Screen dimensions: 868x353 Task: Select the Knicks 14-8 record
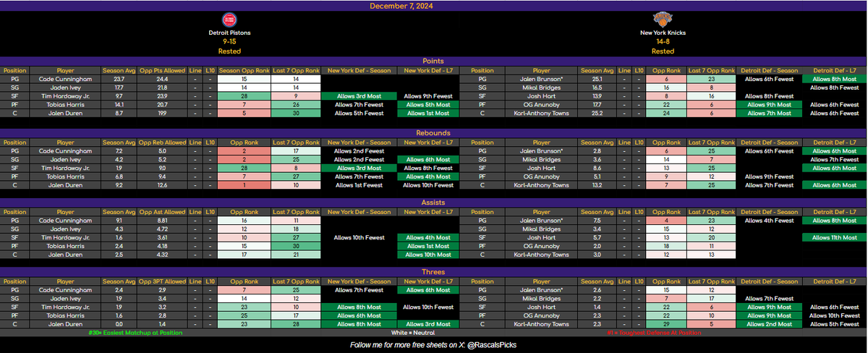coord(663,42)
